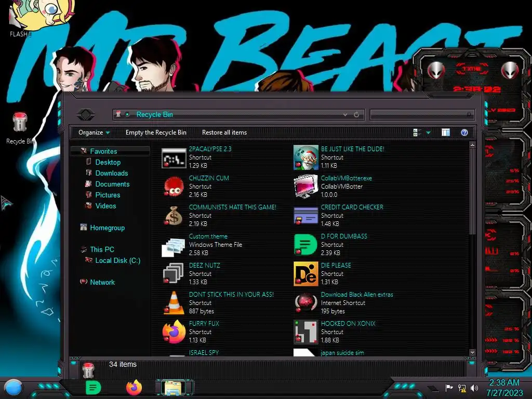Click the scrollbar down arrow
Viewport: 532px width, 399px height.
click(x=472, y=353)
